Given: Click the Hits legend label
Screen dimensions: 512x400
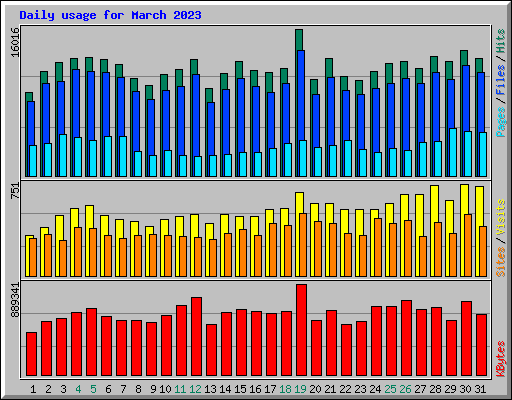Looking at the screenshot, I should tap(501, 41).
